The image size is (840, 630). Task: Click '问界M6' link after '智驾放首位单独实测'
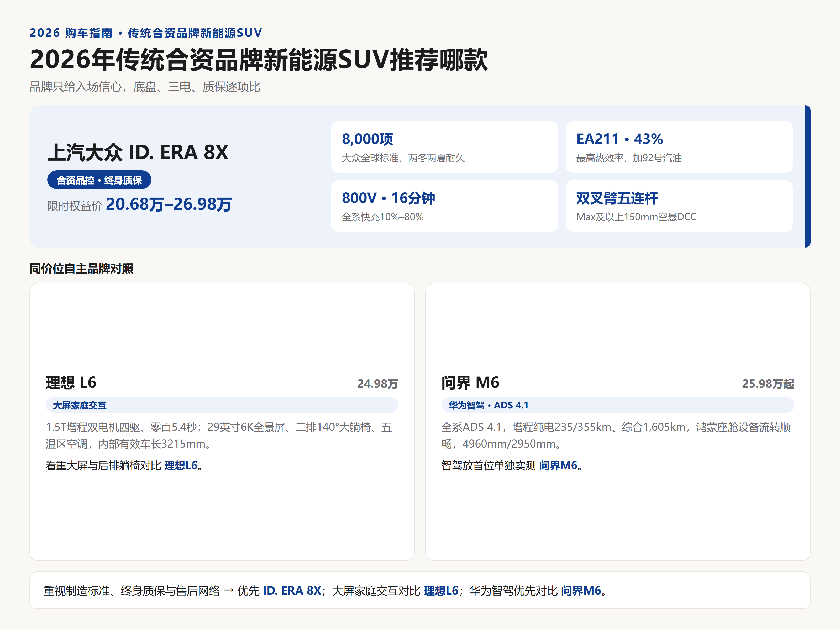pyautogui.click(x=558, y=466)
